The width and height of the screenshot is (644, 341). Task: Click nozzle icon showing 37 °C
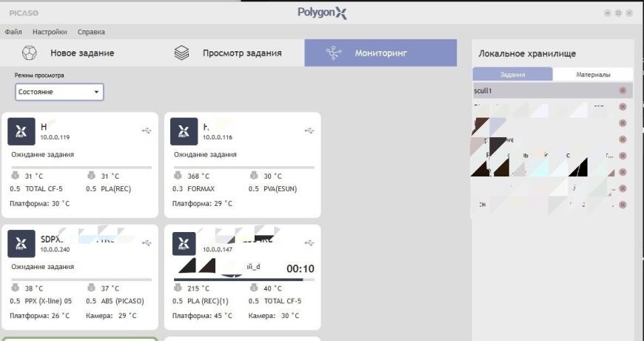[x=92, y=288]
